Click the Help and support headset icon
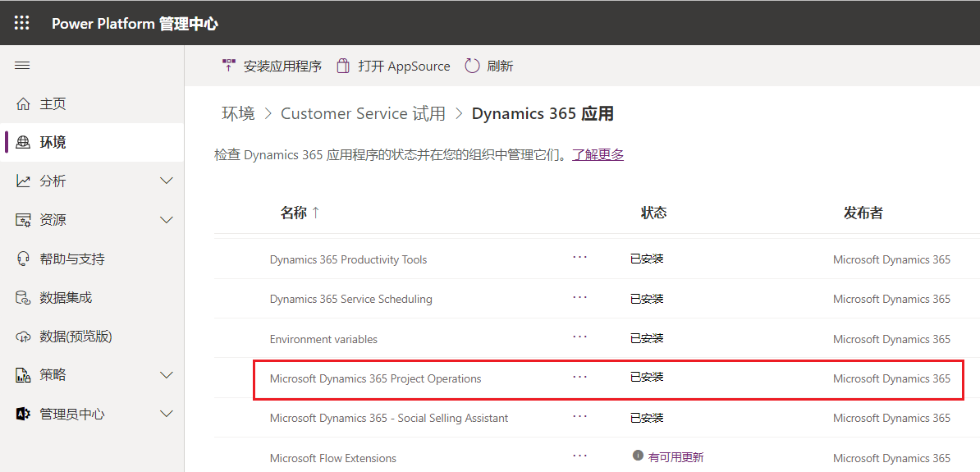 (23, 259)
